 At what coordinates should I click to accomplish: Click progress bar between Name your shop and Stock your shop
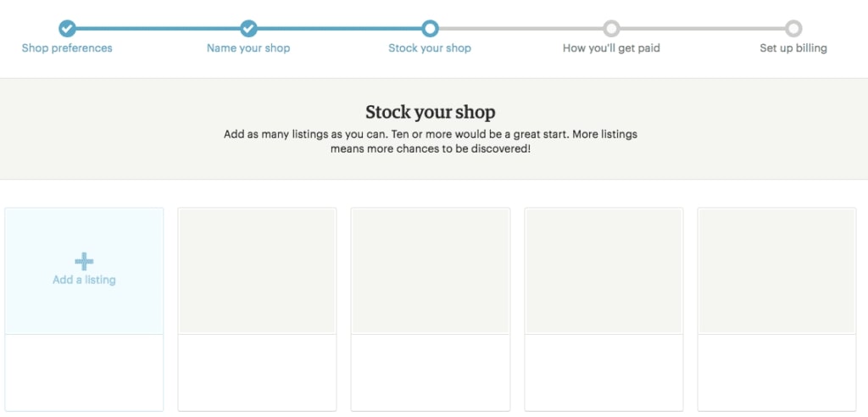[x=339, y=29]
